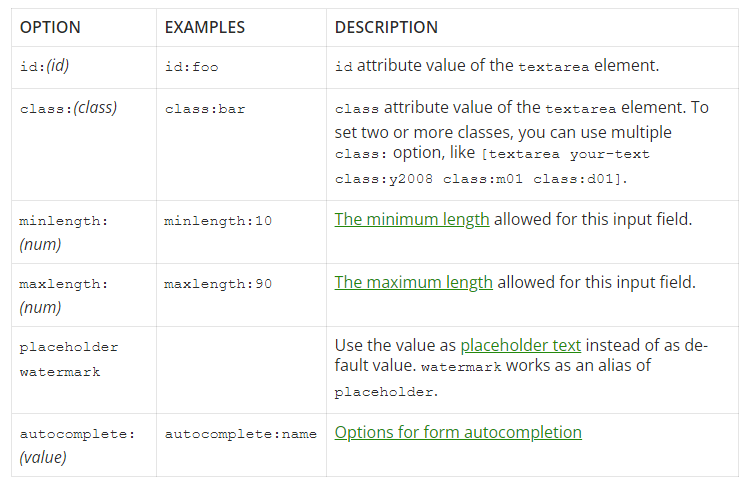The height and width of the screenshot is (484, 748).
Task: Select the "minlength:10" example text
Action: pyautogui.click(x=218, y=221)
